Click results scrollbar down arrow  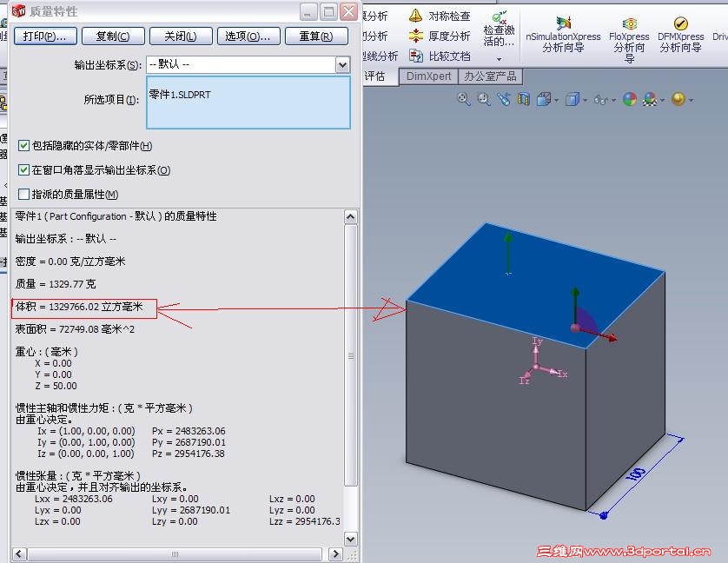point(351,540)
